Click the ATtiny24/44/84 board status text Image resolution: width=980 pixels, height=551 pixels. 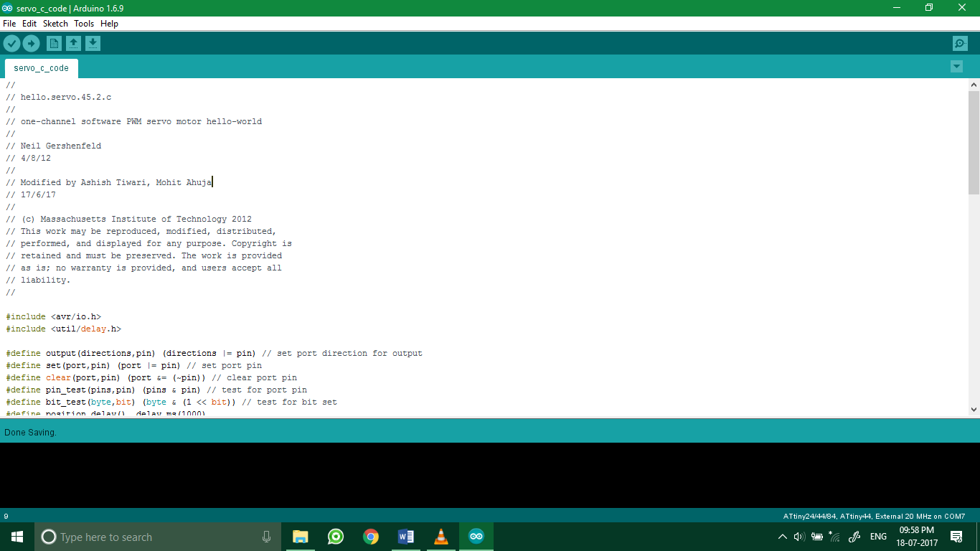[x=874, y=516]
